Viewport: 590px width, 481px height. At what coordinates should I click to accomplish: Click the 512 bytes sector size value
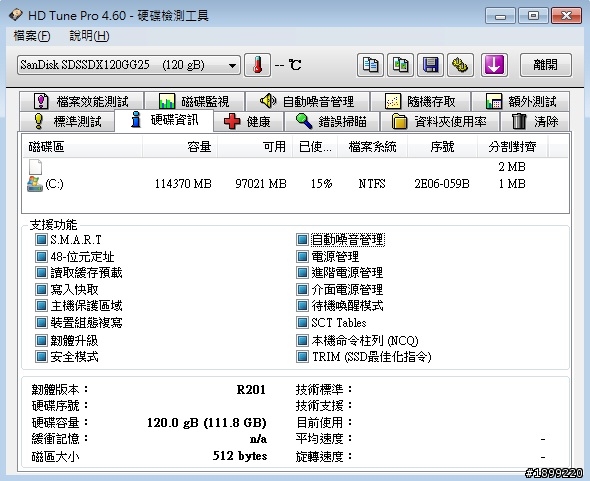click(240, 456)
